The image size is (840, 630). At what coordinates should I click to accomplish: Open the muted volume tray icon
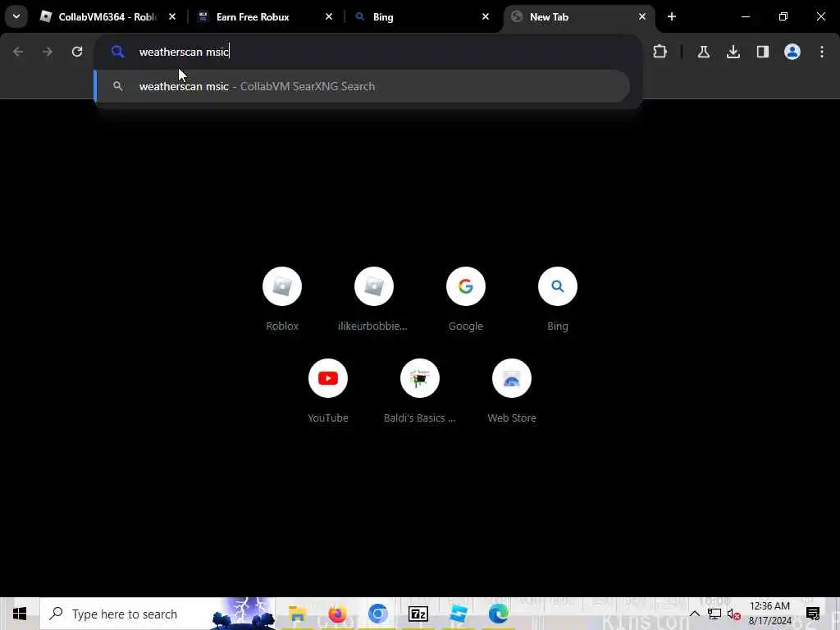click(x=734, y=614)
